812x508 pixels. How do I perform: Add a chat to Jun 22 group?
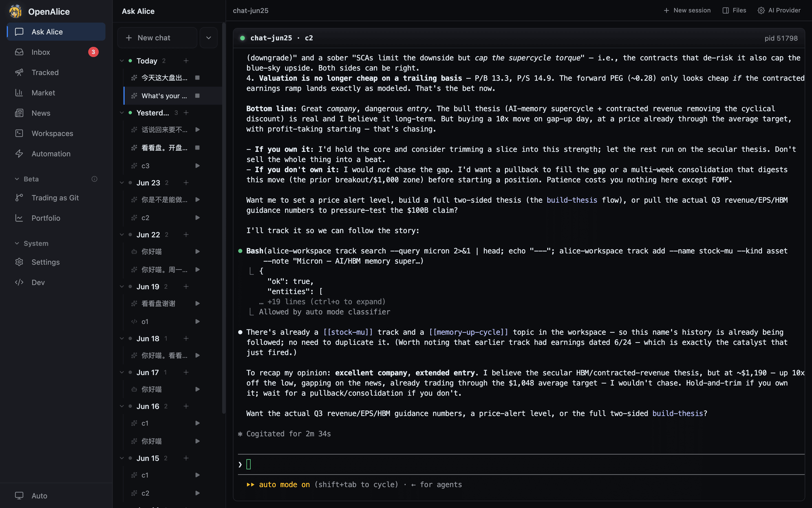pyautogui.click(x=186, y=235)
